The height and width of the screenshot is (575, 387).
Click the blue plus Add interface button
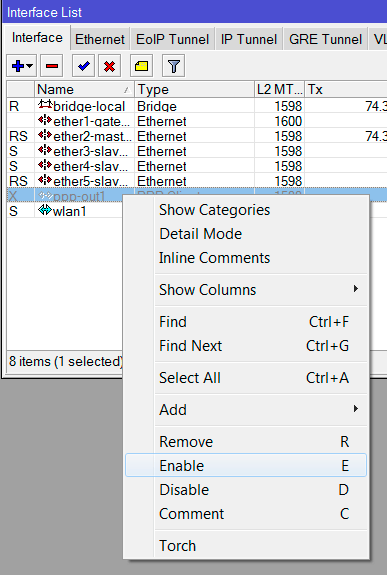(x=18, y=66)
